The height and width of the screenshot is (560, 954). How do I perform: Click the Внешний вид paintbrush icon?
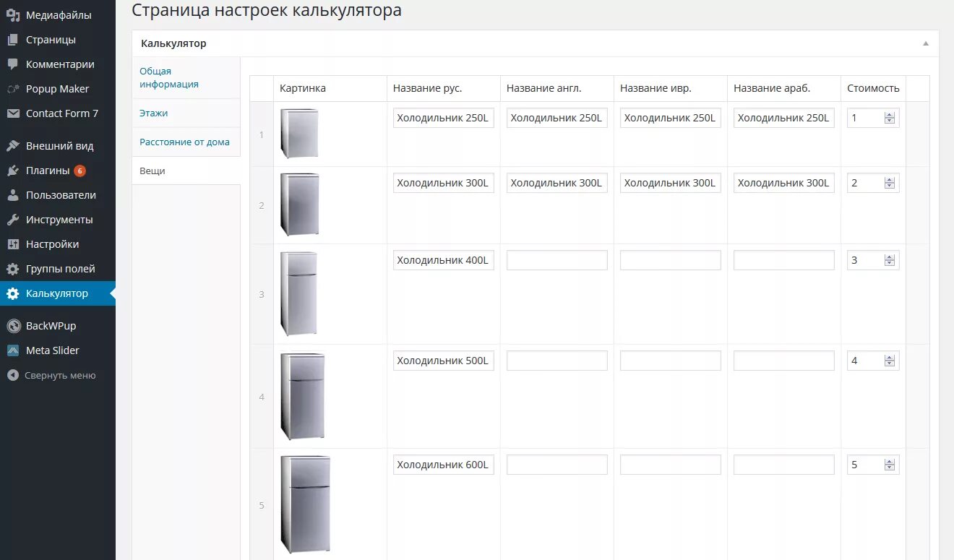pyautogui.click(x=13, y=146)
